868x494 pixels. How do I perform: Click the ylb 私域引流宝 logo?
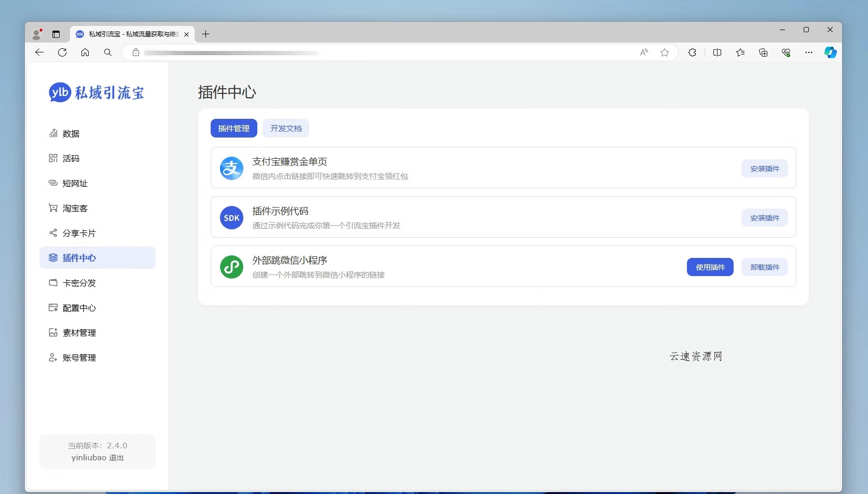coord(96,92)
